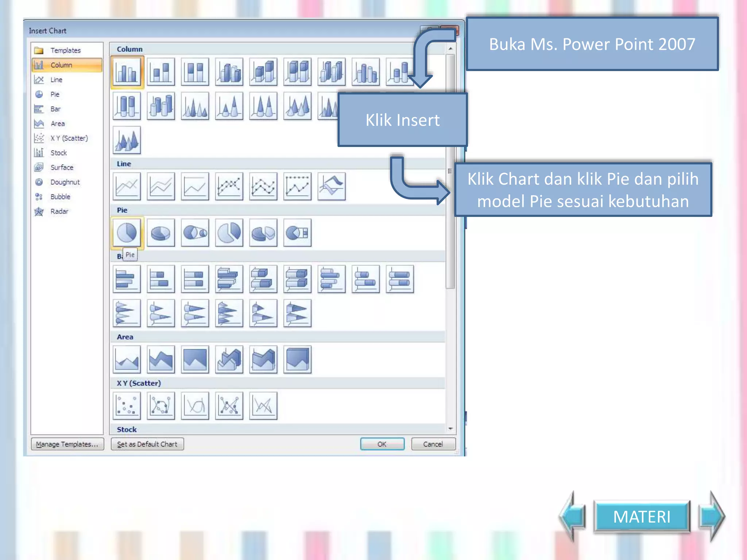Image resolution: width=747 pixels, height=560 pixels.
Task: Click Set as Default Chart button
Action: click(147, 444)
